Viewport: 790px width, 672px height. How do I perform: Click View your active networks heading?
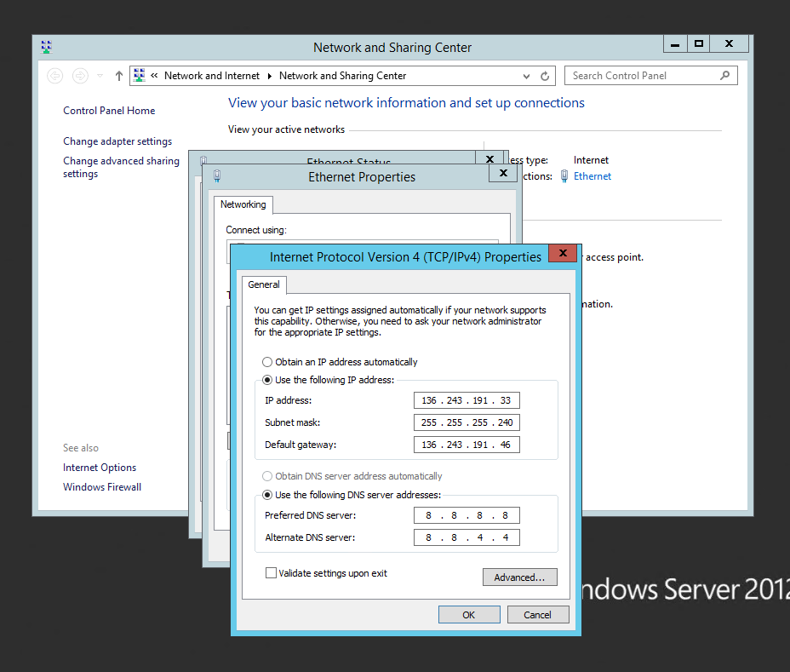[286, 129]
